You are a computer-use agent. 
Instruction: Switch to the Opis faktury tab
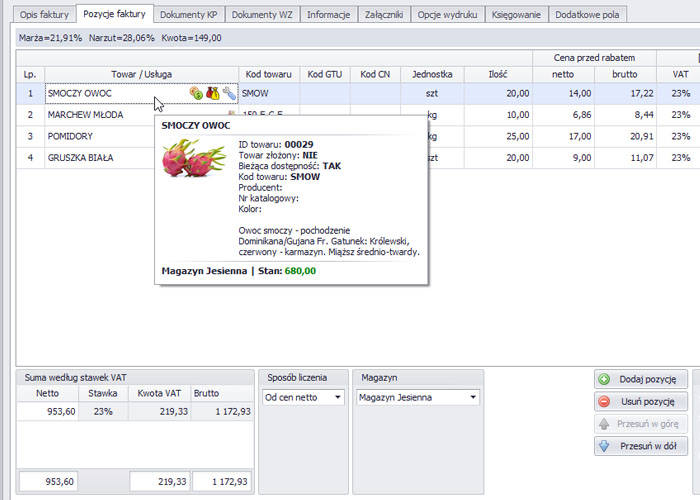[x=40, y=15]
